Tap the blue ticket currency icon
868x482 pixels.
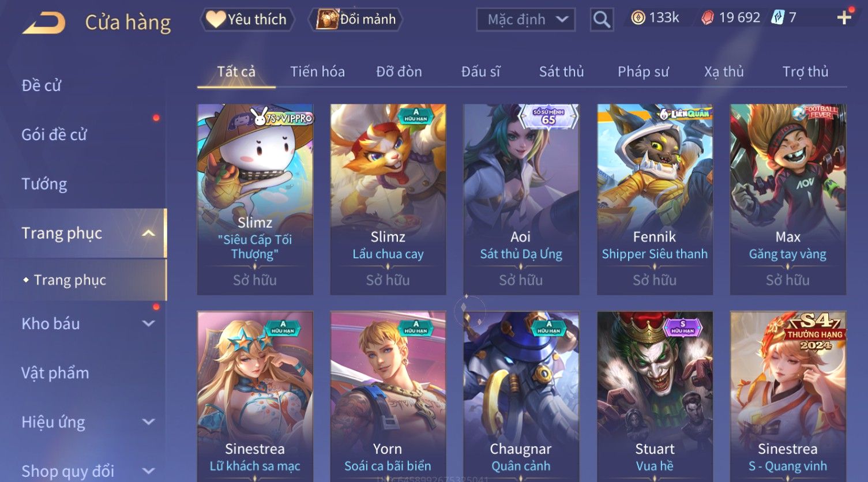click(777, 18)
